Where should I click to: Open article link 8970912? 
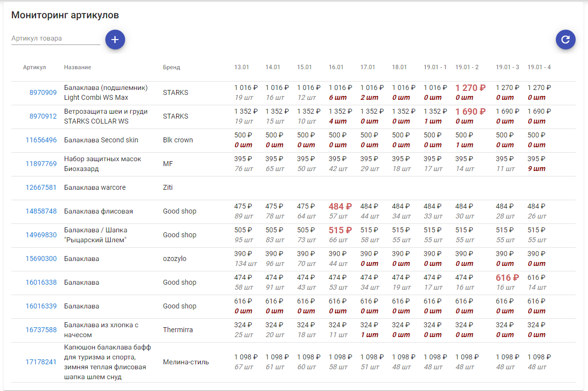click(43, 116)
